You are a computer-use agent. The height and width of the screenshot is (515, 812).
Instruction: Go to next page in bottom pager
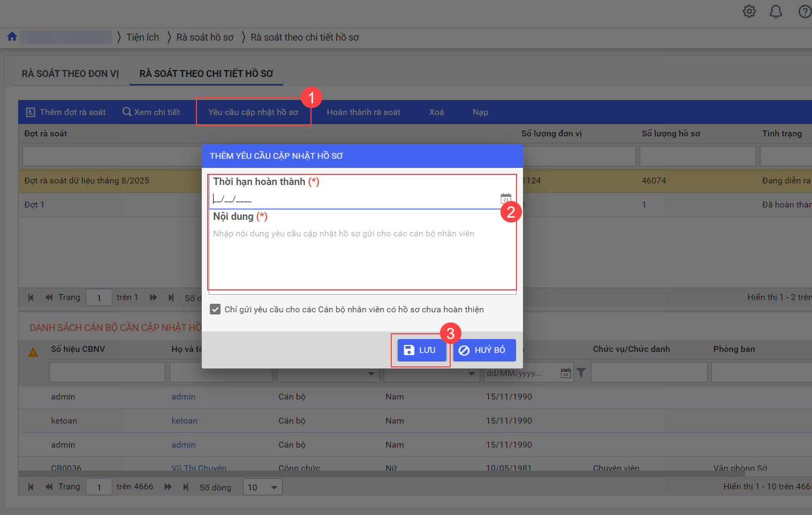[x=168, y=487]
